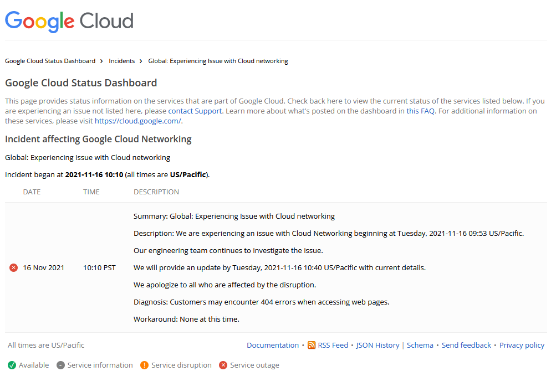Viewport: 551px width, 392px height.
Task: Open the Privacy policy link
Action: [522, 345]
